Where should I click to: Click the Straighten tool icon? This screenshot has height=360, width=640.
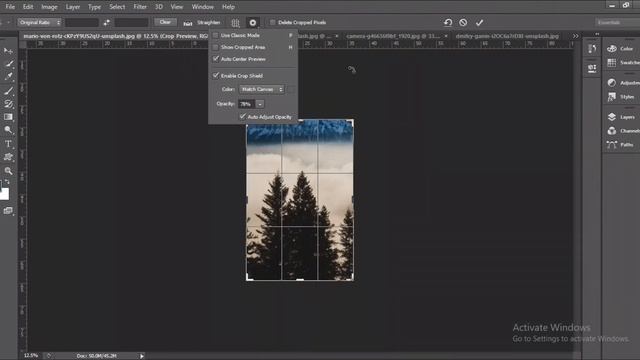tap(187, 23)
